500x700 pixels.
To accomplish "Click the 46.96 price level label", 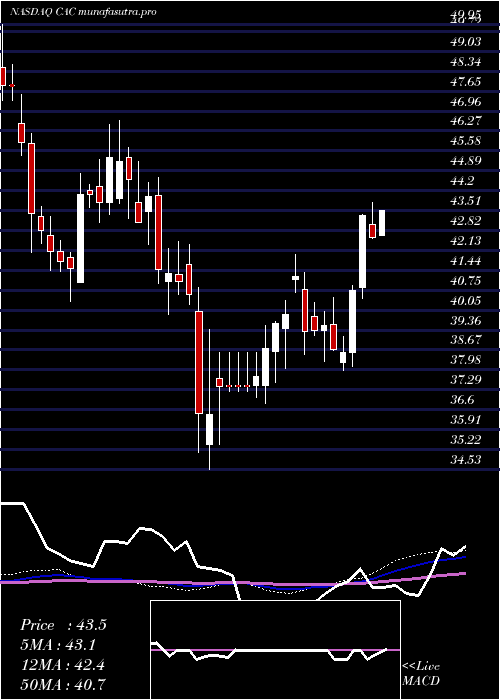I will click(x=466, y=102).
